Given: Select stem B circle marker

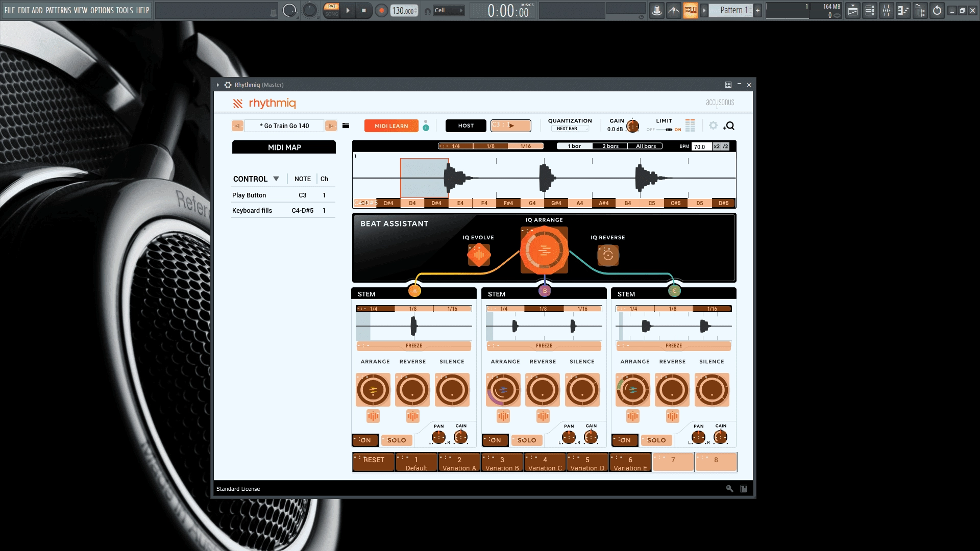Looking at the screenshot, I should click(x=545, y=291).
